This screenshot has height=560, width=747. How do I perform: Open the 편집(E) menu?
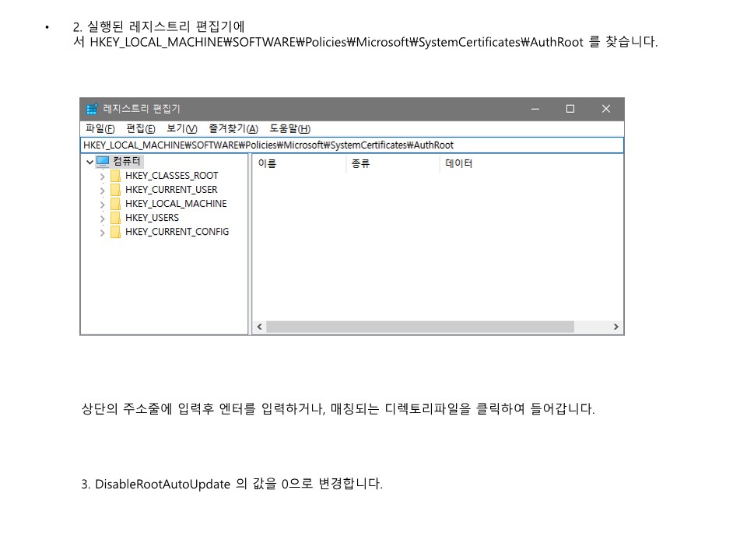click(x=141, y=128)
